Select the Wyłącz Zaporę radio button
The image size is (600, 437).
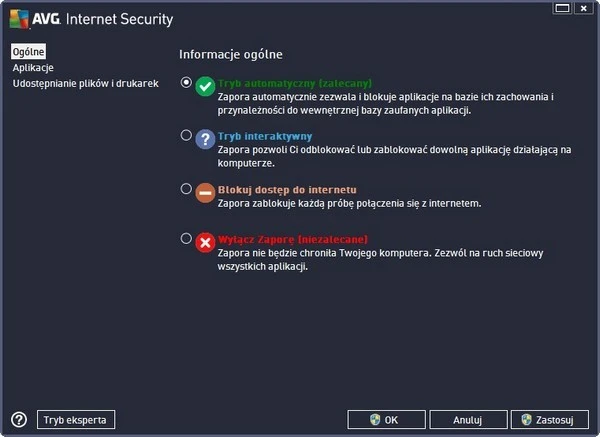186,238
